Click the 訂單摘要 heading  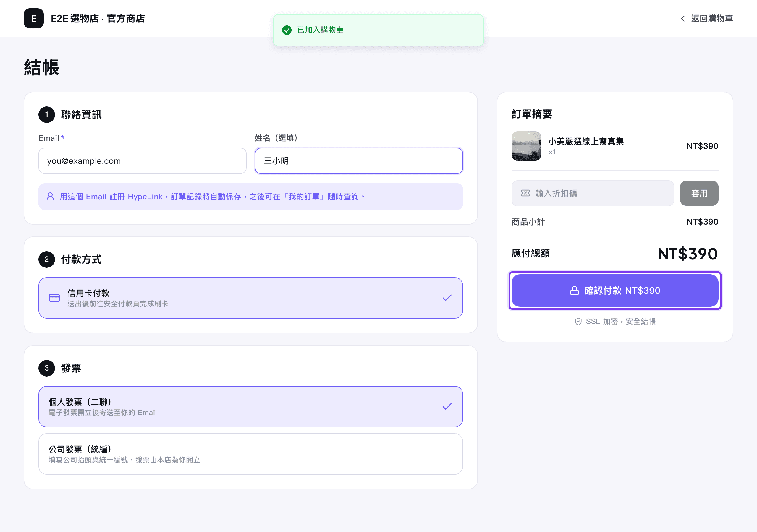click(x=532, y=114)
